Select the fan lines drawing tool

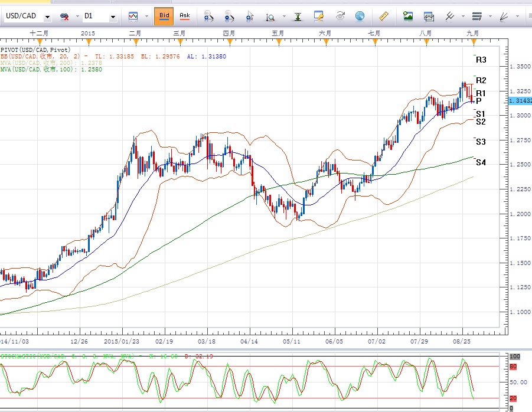coord(504,17)
